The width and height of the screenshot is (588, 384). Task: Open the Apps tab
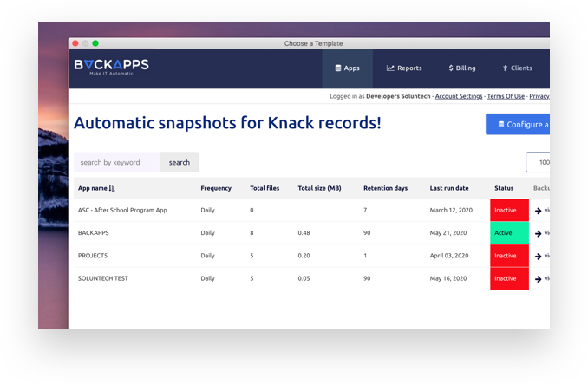pyautogui.click(x=347, y=68)
